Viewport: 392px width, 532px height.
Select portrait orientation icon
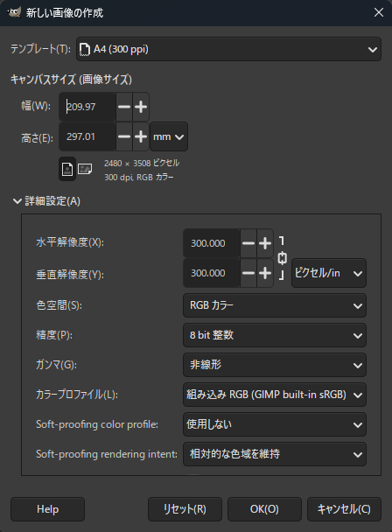coord(67,169)
